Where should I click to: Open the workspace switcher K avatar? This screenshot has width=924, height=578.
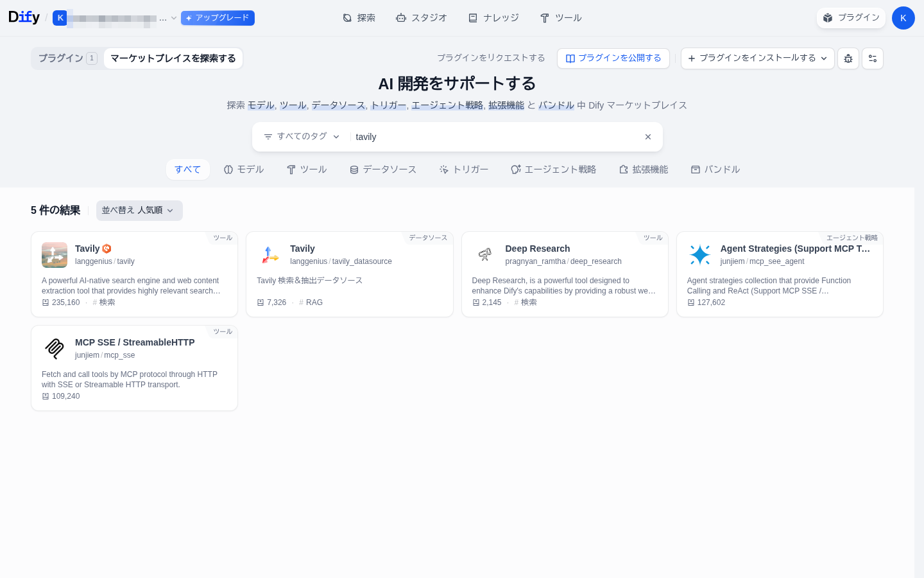pos(60,18)
